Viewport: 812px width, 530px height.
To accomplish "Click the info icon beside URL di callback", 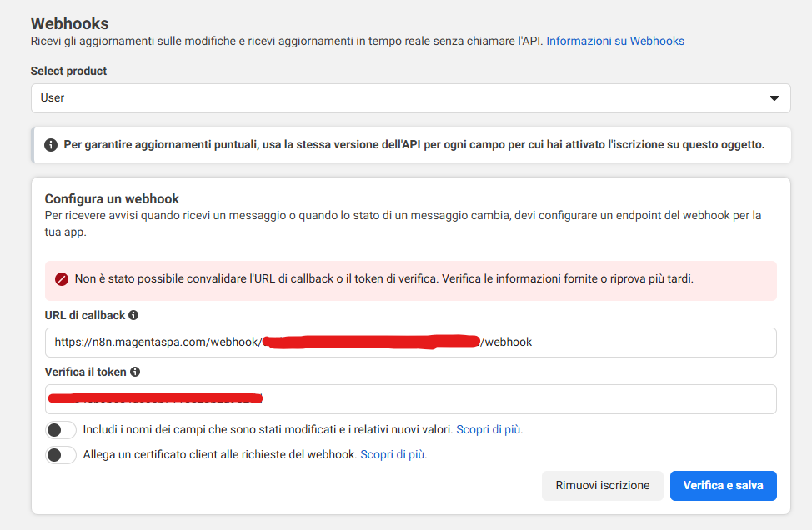I will [133, 316].
